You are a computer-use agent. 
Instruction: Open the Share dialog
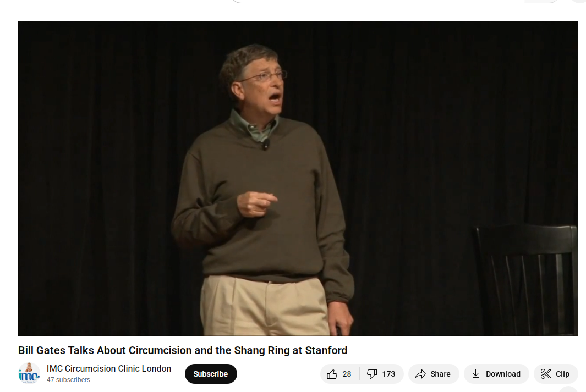point(434,374)
